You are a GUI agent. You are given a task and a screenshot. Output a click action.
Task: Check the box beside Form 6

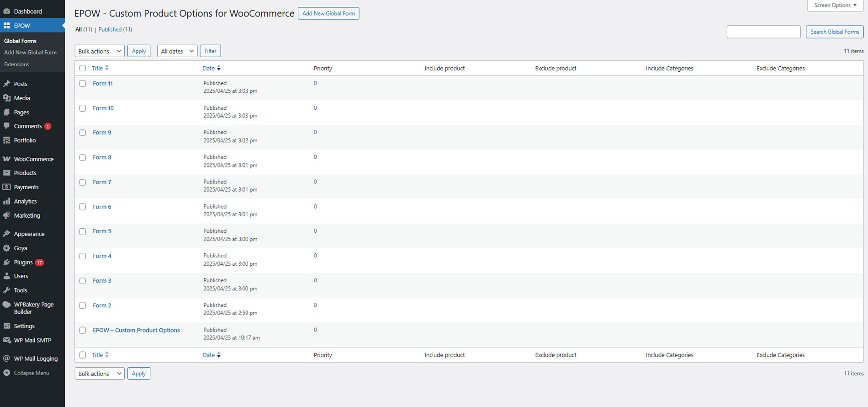point(83,207)
